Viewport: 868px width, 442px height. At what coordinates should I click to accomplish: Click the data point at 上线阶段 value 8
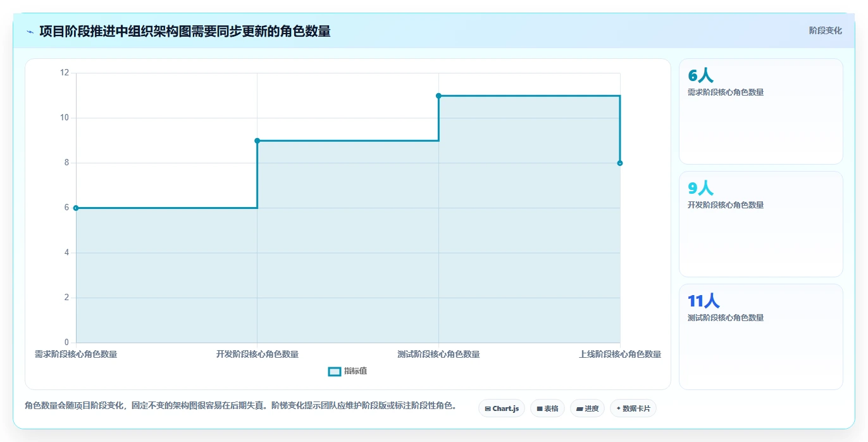pos(620,163)
